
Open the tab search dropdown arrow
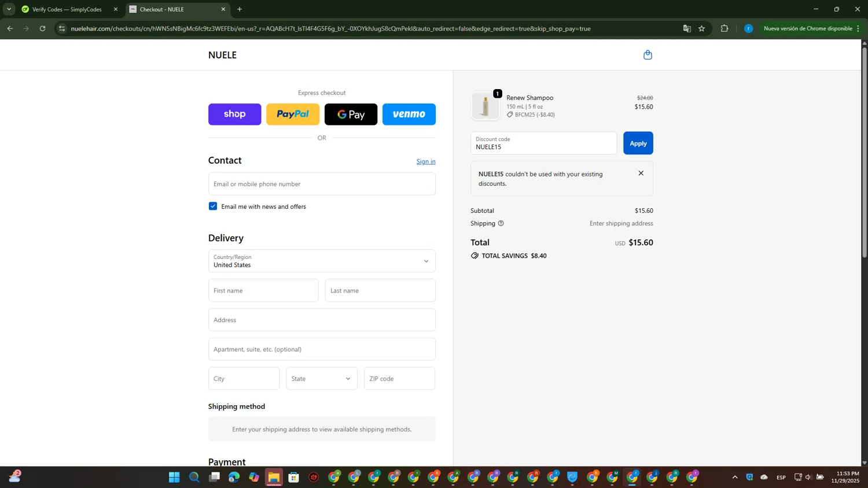(x=9, y=9)
